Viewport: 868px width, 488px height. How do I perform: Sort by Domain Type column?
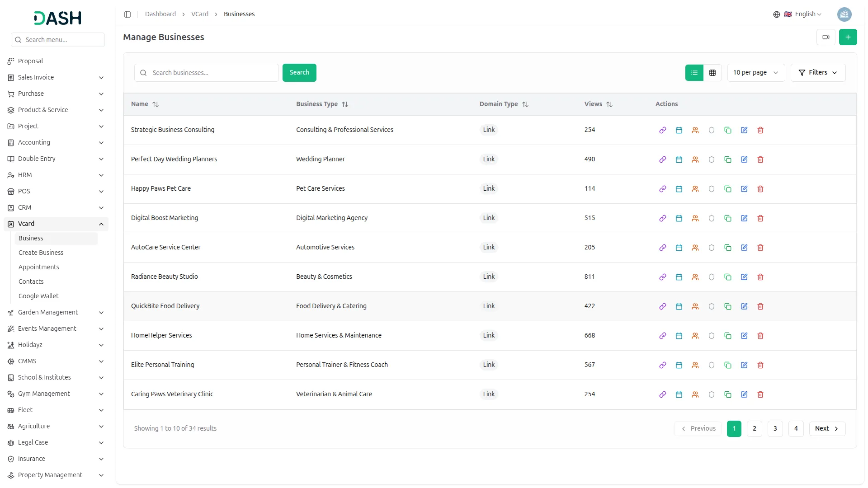(504, 104)
